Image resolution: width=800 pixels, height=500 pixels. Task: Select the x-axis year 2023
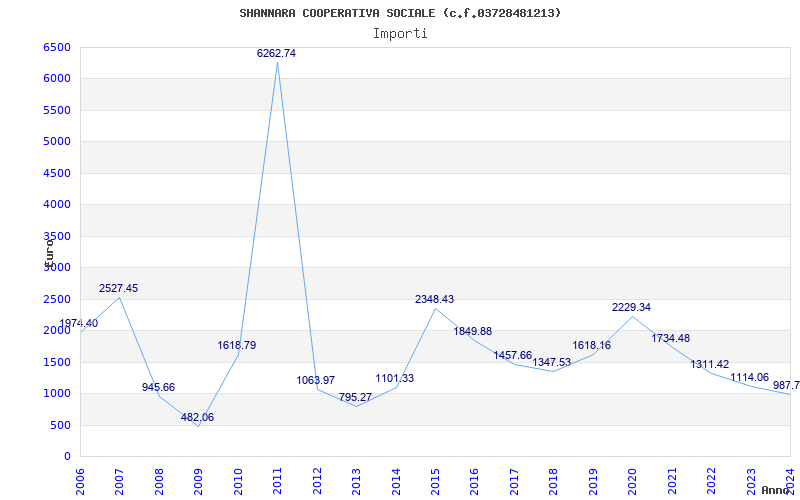pyautogui.click(x=751, y=481)
